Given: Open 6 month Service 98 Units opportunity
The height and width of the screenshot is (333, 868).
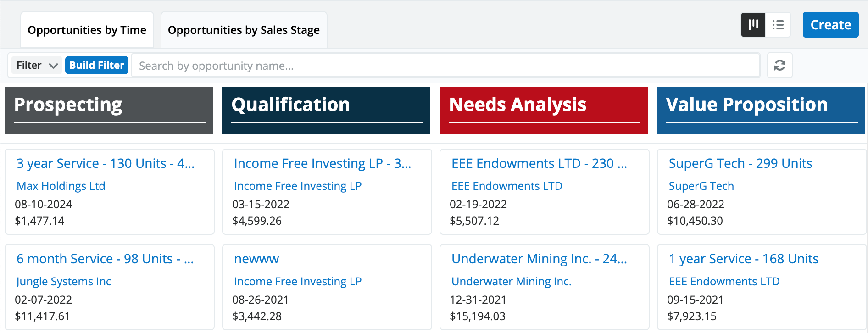Looking at the screenshot, I should point(105,259).
